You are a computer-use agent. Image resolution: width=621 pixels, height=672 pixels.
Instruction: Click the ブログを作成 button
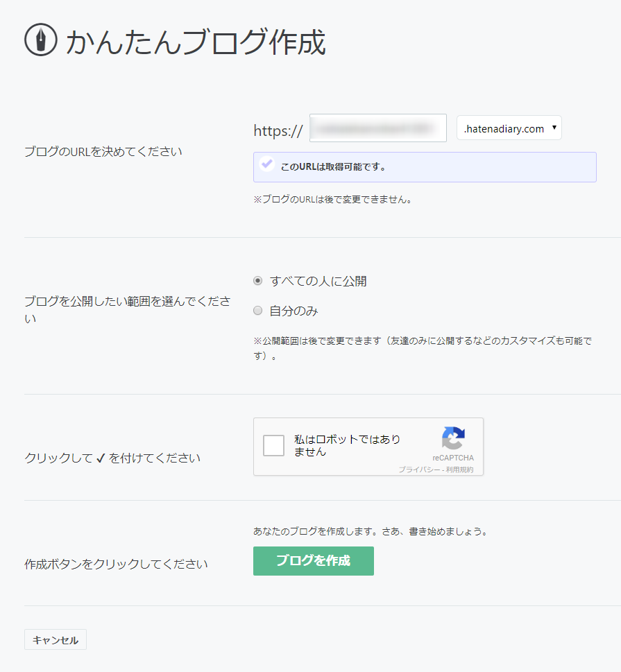click(x=313, y=561)
